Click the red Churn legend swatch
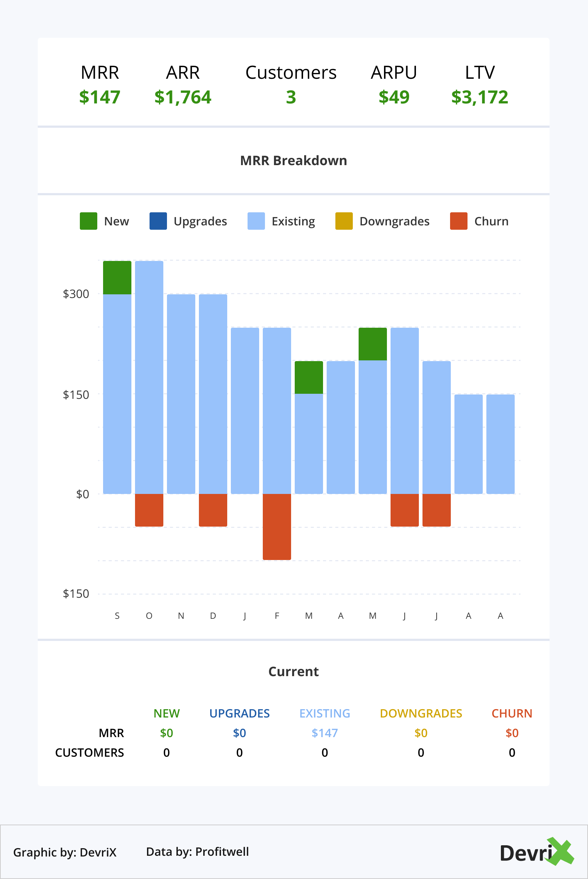588x879 pixels. [x=459, y=221]
